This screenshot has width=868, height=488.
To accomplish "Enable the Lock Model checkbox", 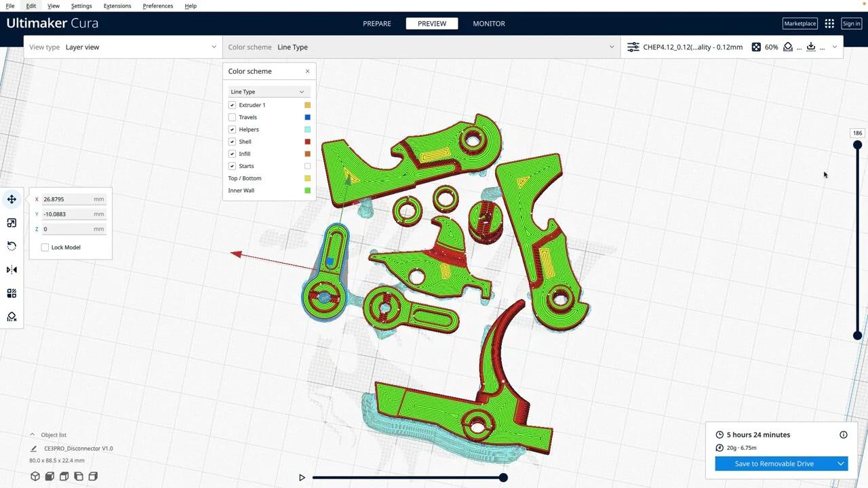I will (x=45, y=247).
